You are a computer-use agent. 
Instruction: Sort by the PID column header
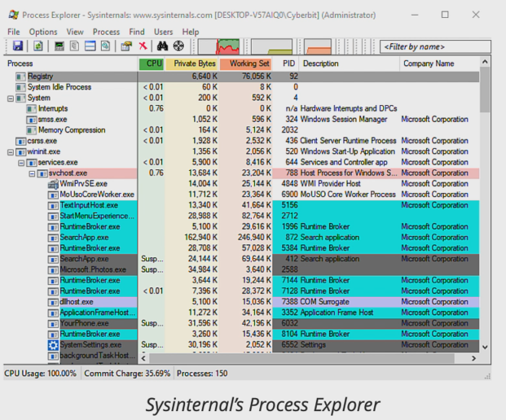click(286, 63)
